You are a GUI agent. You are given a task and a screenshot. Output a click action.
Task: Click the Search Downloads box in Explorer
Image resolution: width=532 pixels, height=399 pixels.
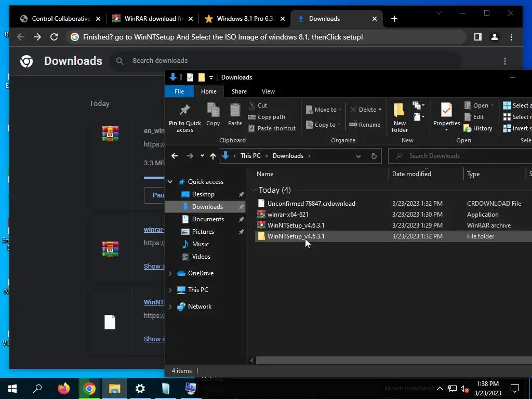tap(460, 156)
